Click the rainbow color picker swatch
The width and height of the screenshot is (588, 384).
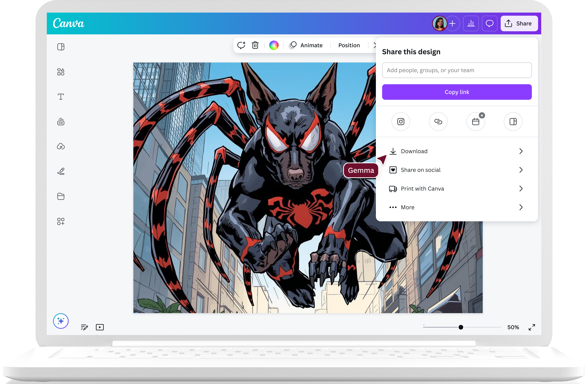[x=274, y=45]
